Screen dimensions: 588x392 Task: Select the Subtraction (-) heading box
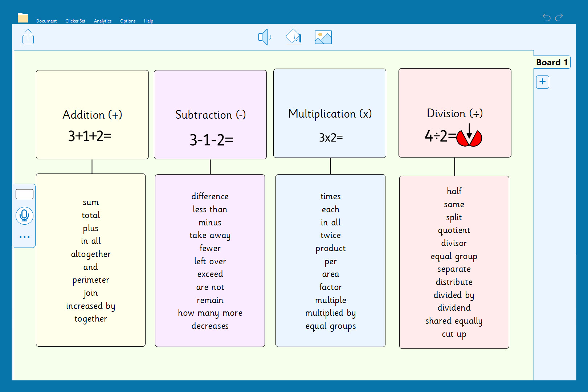pos(210,115)
